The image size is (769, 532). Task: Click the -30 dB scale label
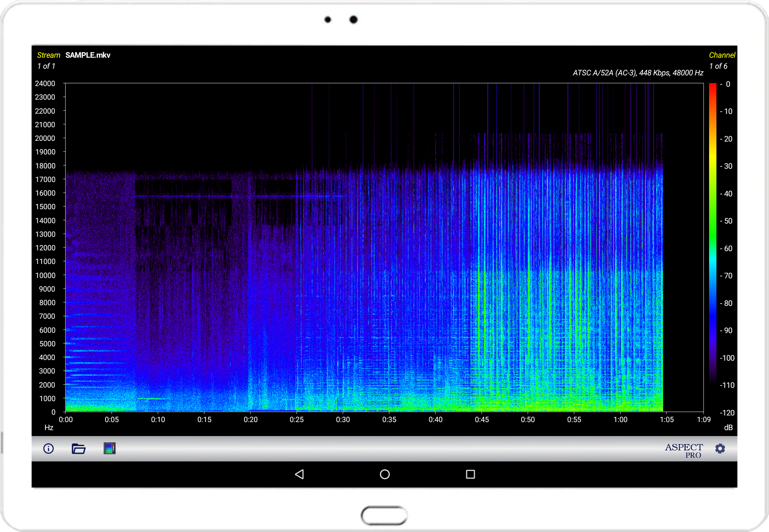click(726, 166)
